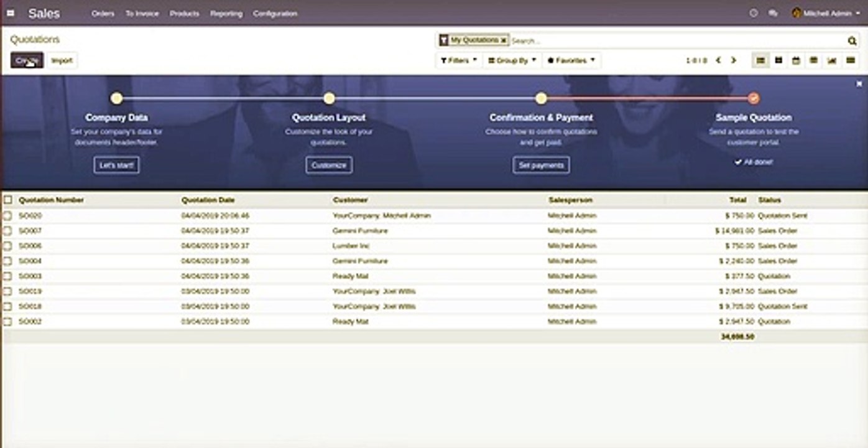This screenshot has width=868, height=448.
Task: Click the Let's start! button
Action: [116, 166]
